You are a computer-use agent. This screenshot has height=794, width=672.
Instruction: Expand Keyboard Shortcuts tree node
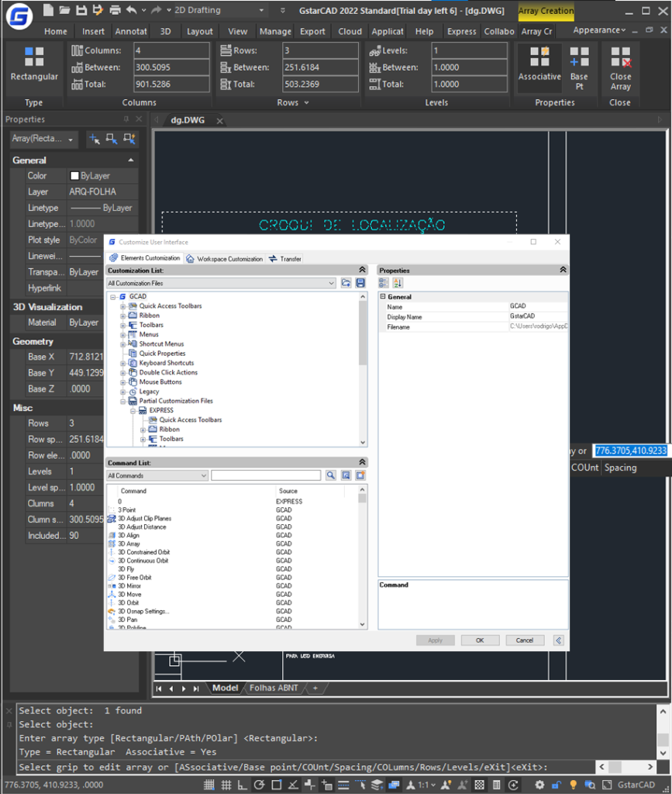pos(123,363)
